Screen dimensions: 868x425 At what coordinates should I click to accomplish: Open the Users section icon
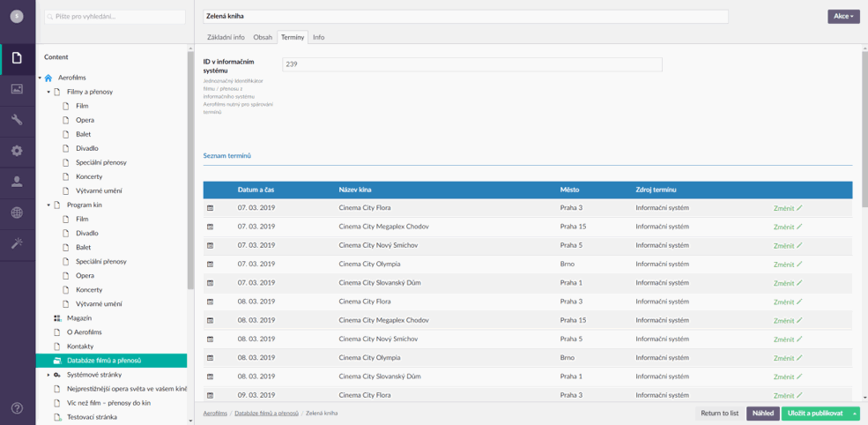pos(17,182)
